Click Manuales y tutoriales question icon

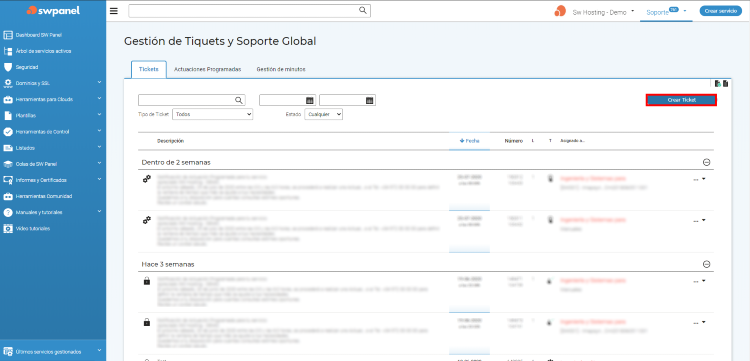(8, 212)
